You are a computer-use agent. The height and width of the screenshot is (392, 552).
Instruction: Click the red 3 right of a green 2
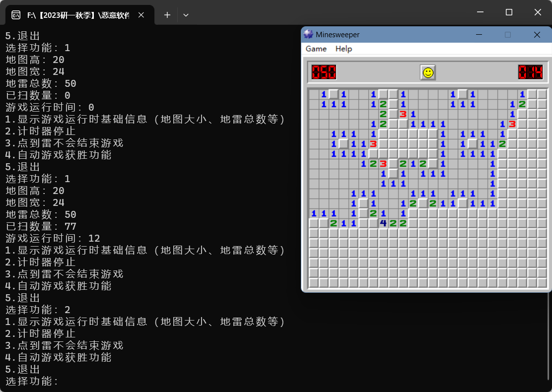coord(383,164)
